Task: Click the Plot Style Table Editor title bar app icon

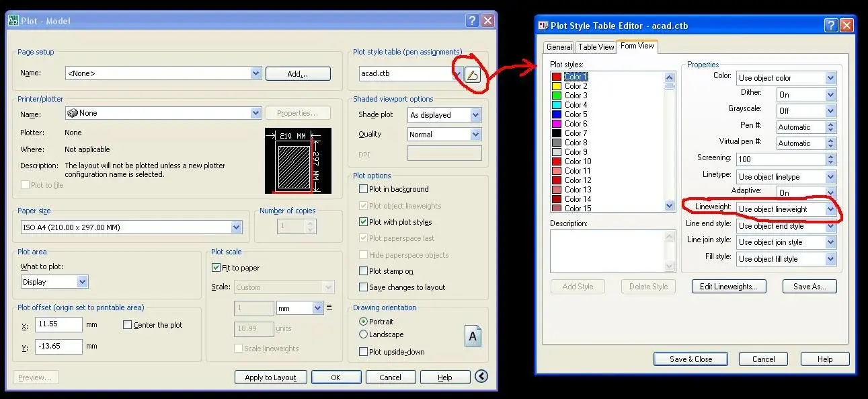Action: pos(543,26)
